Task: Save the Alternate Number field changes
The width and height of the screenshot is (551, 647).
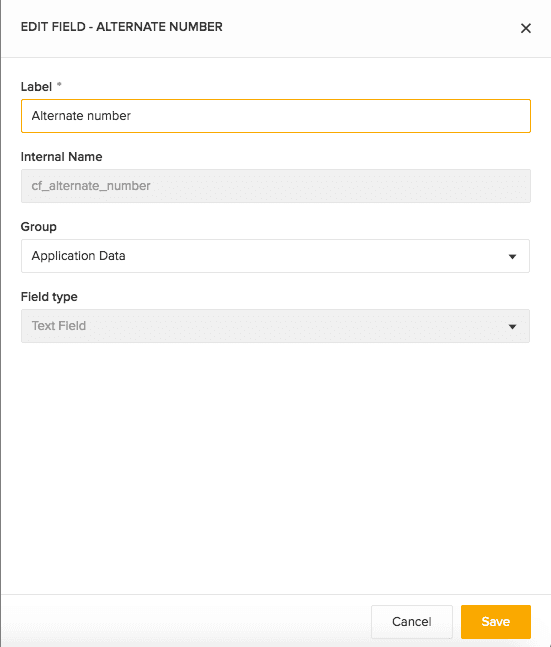Action: (x=496, y=621)
